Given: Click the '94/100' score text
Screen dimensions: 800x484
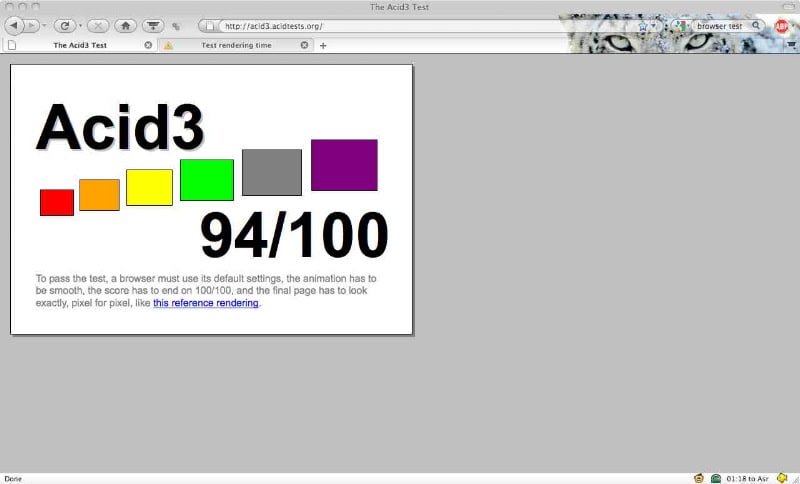Looking at the screenshot, I should coord(294,235).
